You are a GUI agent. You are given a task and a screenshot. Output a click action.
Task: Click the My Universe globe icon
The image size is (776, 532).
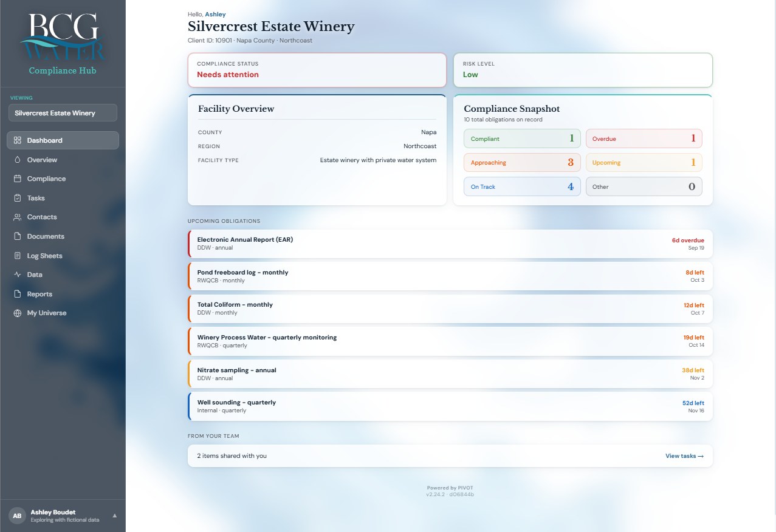17,313
